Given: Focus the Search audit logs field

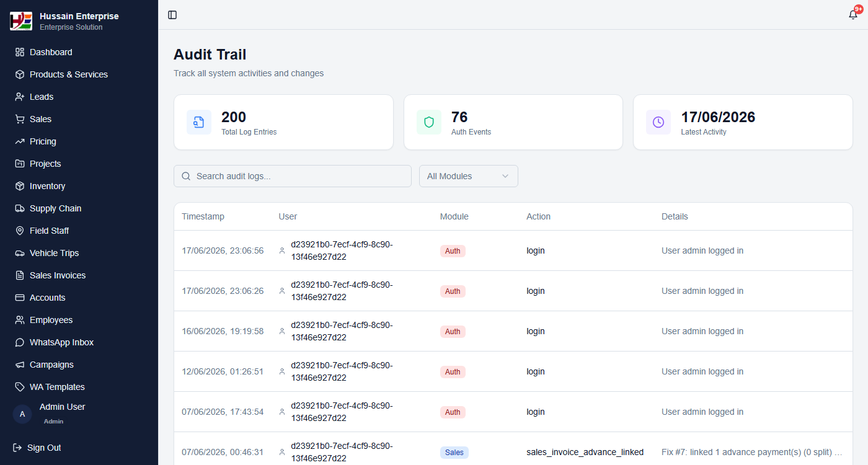Looking at the screenshot, I should tap(293, 176).
